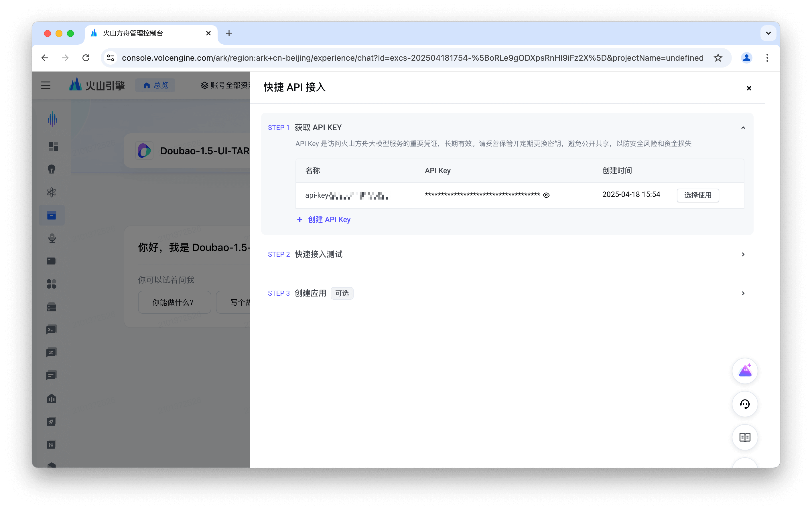Close the 快捷 API 接入 panel
The width and height of the screenshot is (812, 510).
[749, 88]
